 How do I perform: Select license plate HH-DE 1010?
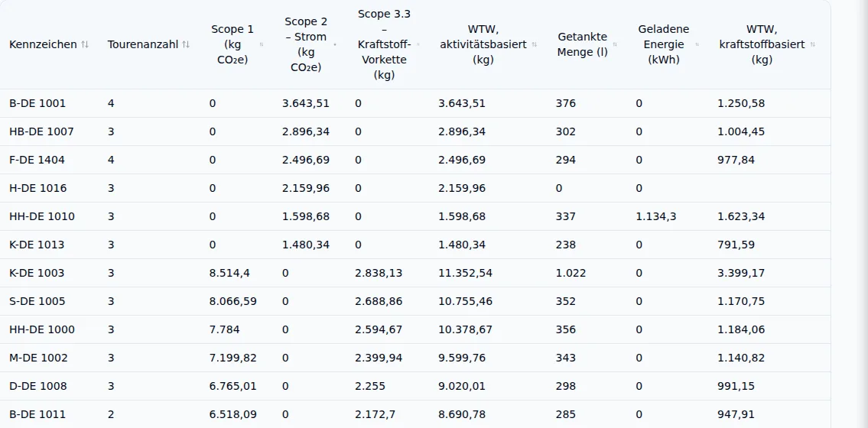point(42,216)
